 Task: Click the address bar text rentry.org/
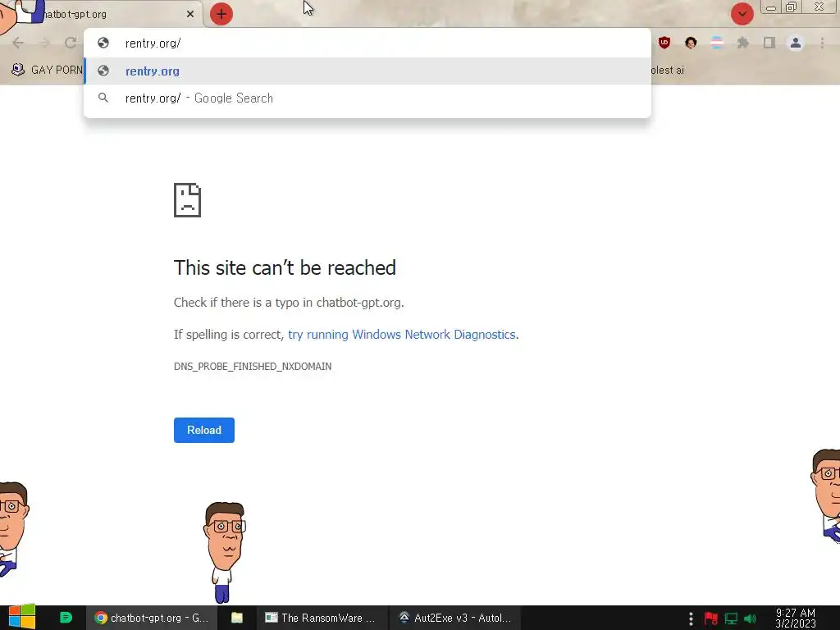click(x=153, y=43)
